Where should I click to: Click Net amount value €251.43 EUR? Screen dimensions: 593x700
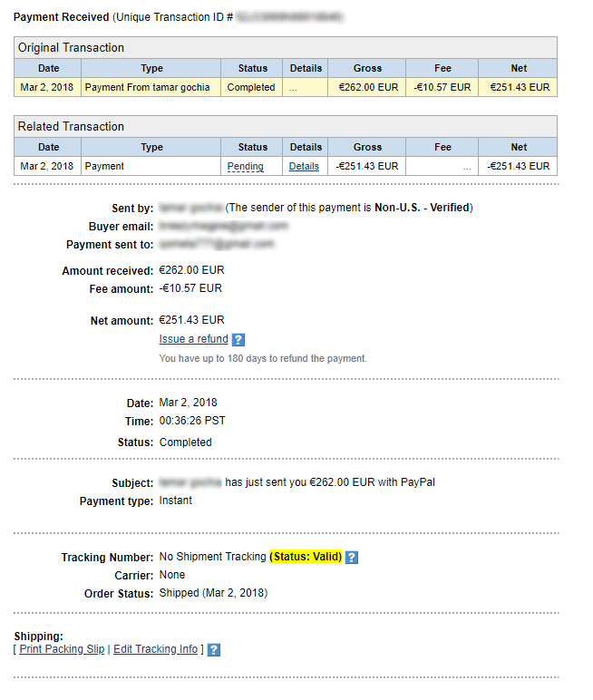pos(192,320)
